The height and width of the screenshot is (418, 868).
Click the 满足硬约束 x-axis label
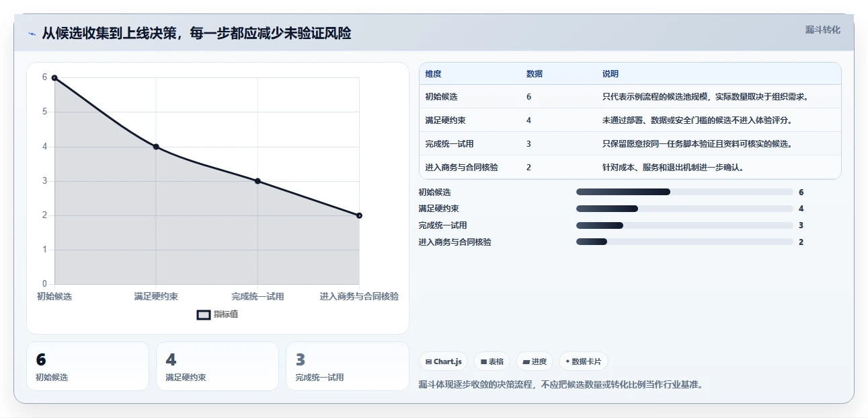tap(156, 296)
